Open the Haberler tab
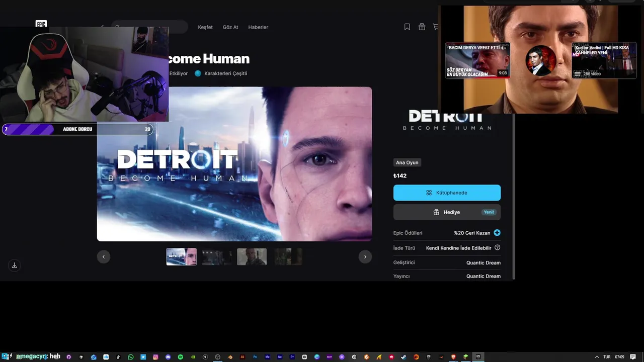Screen dimensions: 644x362 pos(258,27)
